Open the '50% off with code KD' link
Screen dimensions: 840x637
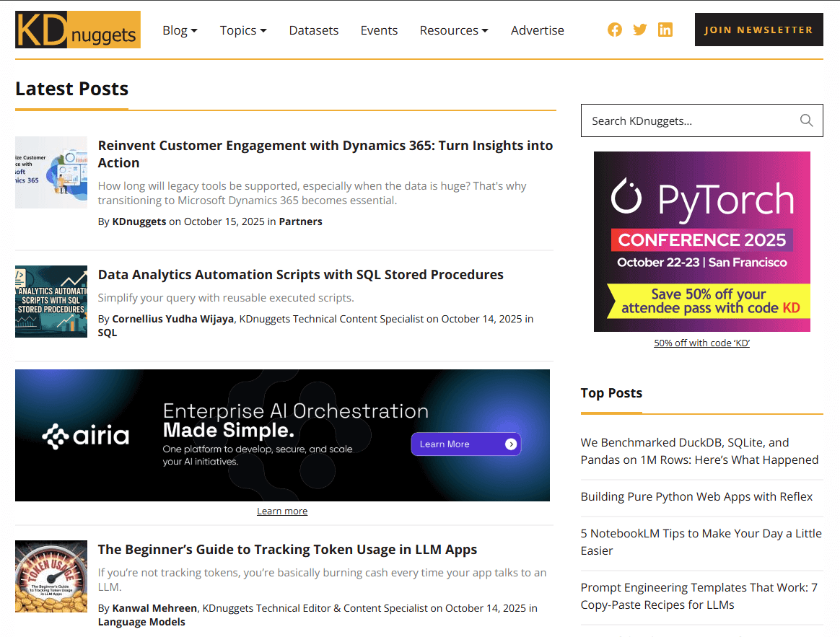point(701,342)
